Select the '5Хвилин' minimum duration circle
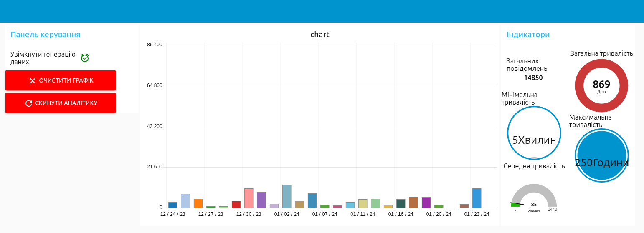The image size is (644, 233). pyautogui.click(x=534, y=133)
